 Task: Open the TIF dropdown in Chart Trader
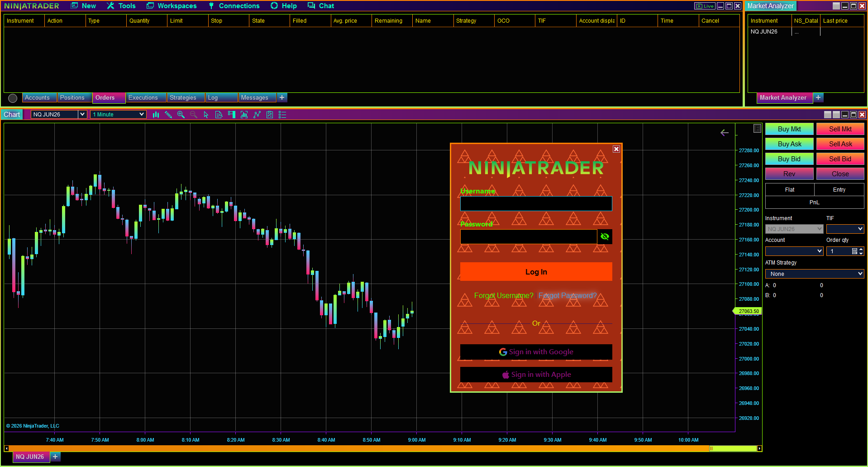[x=845, y=229]
